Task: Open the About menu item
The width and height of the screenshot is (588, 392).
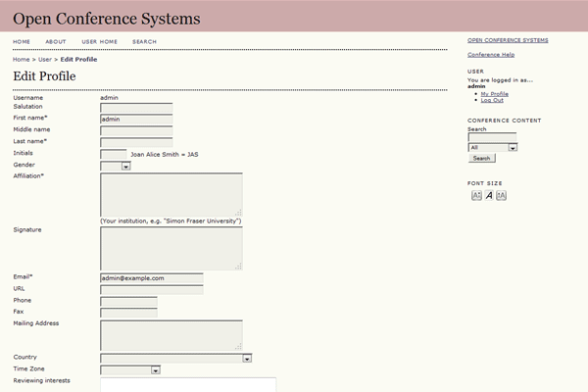Action: pos(56,42)
